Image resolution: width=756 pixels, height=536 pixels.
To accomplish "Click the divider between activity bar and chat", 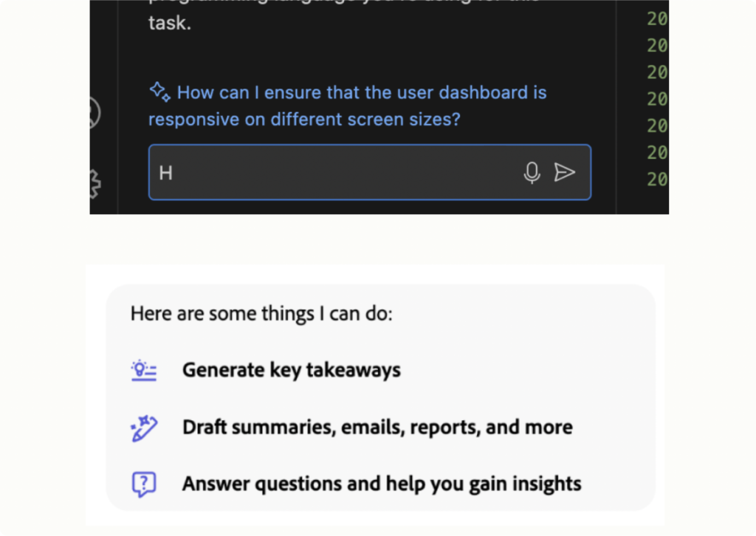I will point(118,107).
